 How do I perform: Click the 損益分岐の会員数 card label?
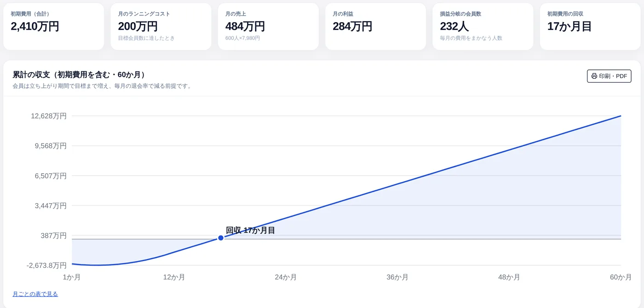click(461, 14)
